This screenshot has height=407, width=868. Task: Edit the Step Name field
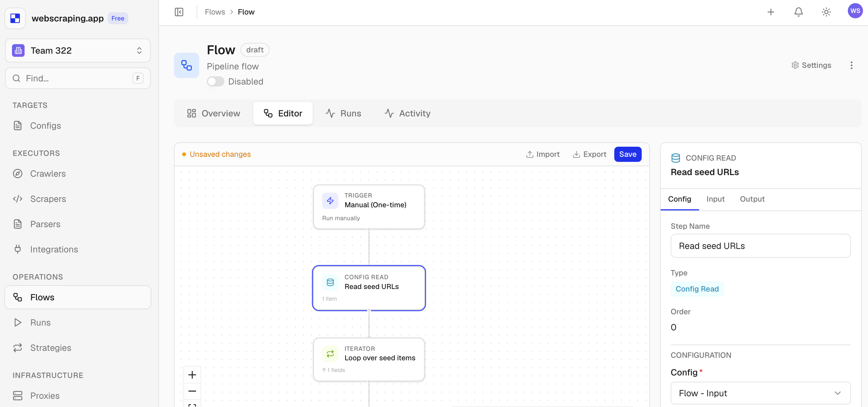click(760, 246)
